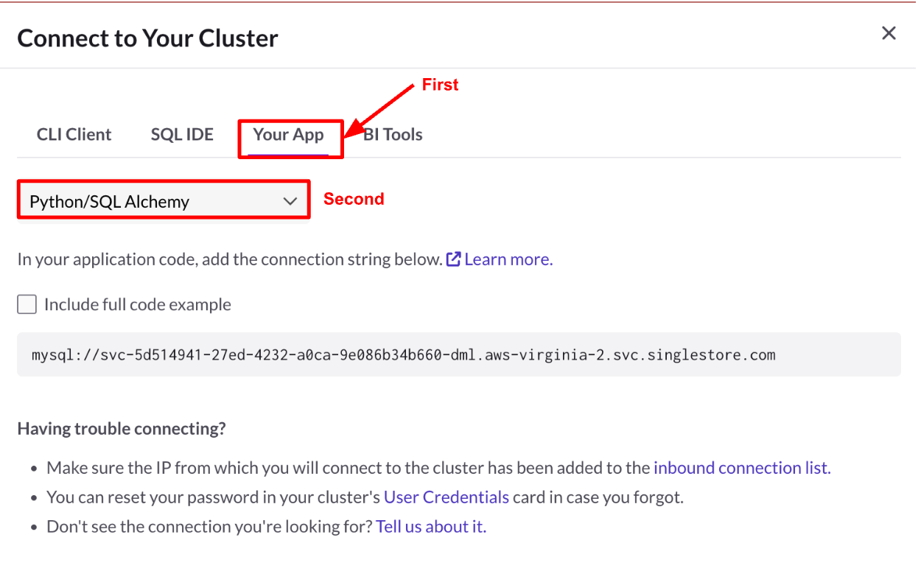The height and width of the screenshot is (588, 921).
Task: Select the Your App tab
Action: (288, 135)
